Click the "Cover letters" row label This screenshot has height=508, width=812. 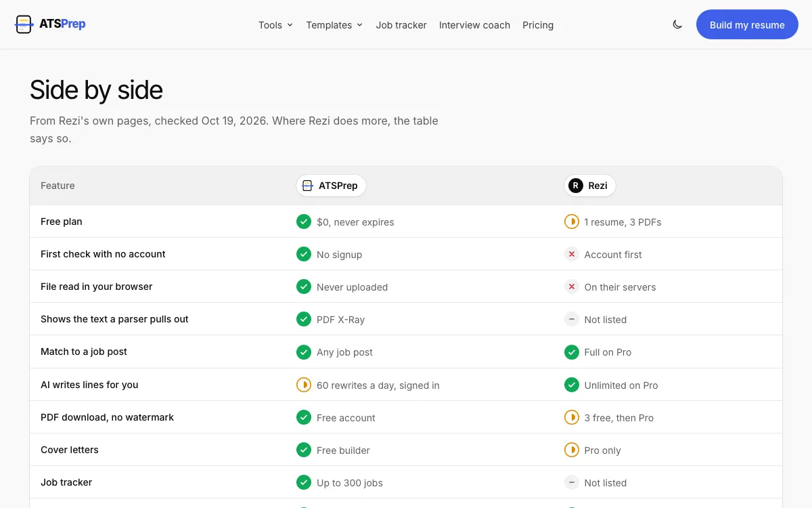pos(70,450)
